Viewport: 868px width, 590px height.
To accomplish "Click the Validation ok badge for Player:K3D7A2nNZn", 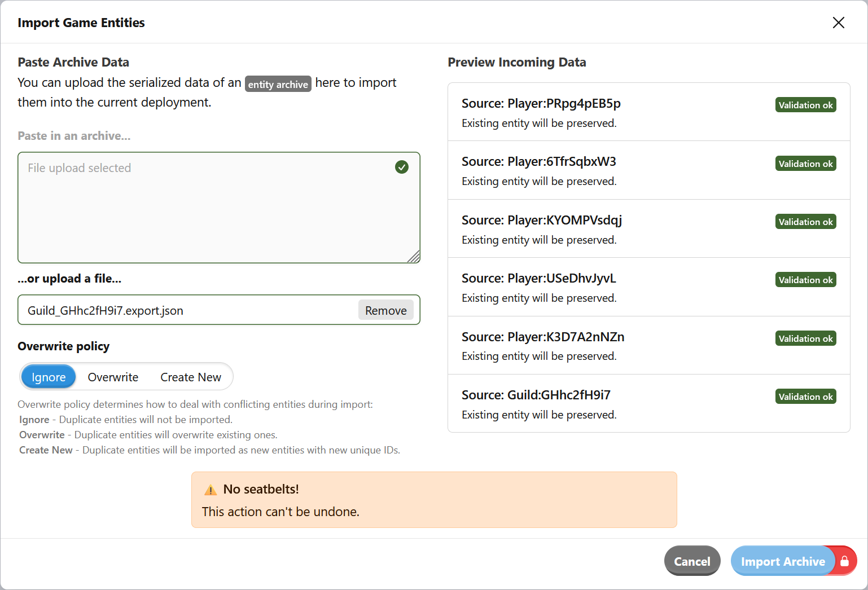I will pos(805,338).
